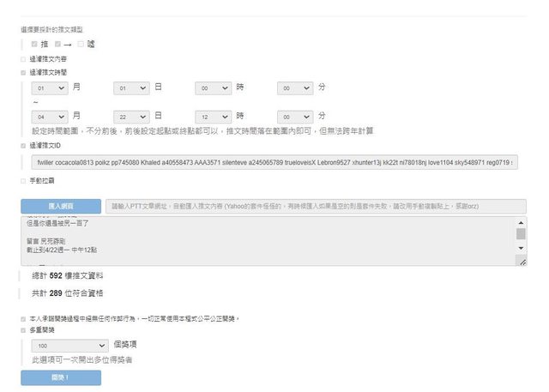Click the 開獎! draw button
Screen dimensions: 549x392
pos(60,377)
